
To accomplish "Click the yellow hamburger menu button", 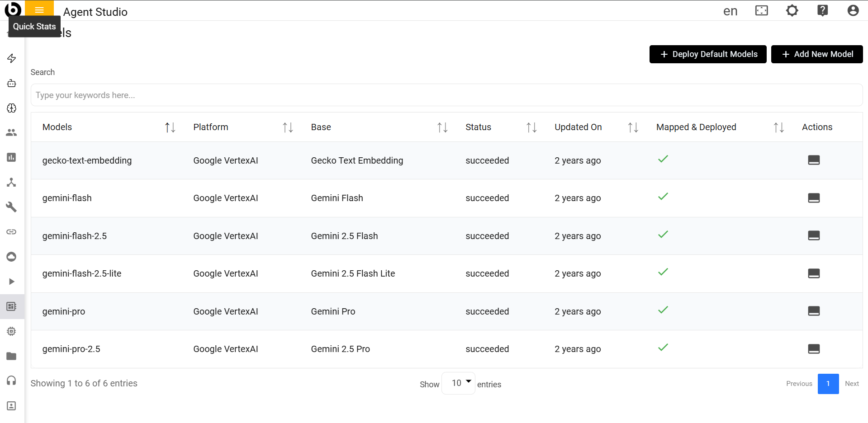I will [39, 10].
